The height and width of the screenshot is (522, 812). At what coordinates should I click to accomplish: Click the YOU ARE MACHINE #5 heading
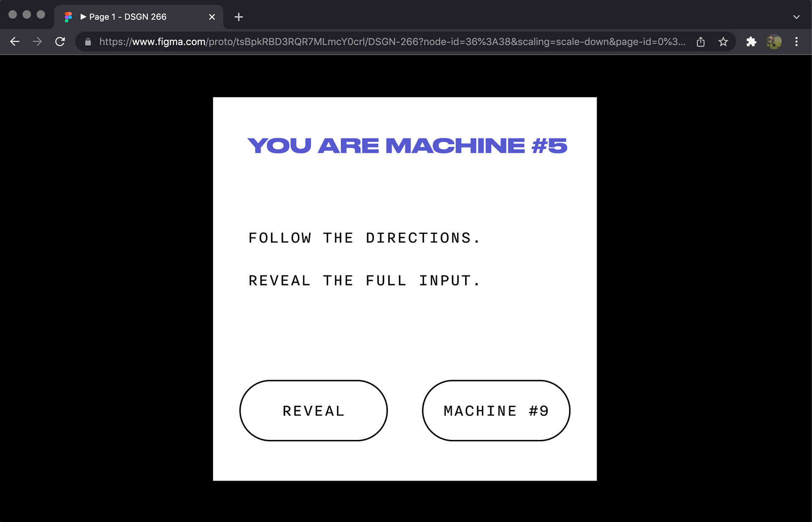pyautogui.click(x=407, y=146)
